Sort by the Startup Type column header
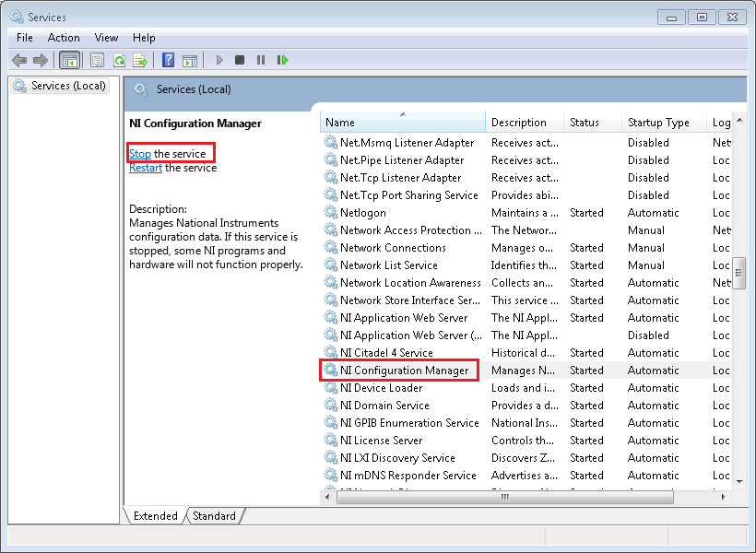This screenshot has width=756, height=553. (x=664, y=123)
